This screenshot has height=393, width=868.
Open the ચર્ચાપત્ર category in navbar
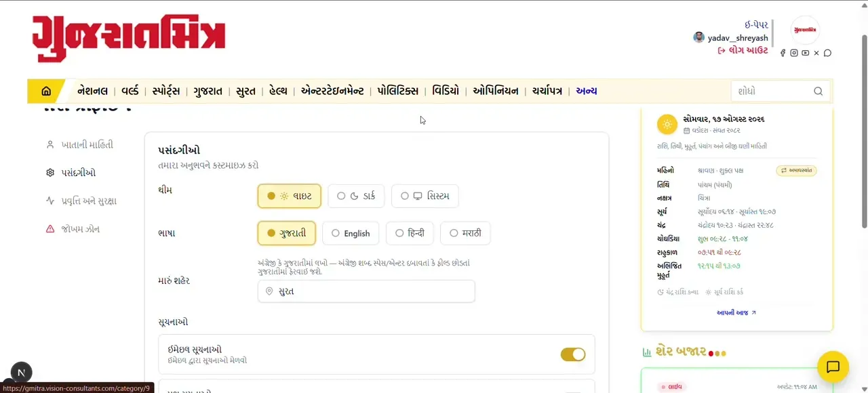[x=547, y=91]
